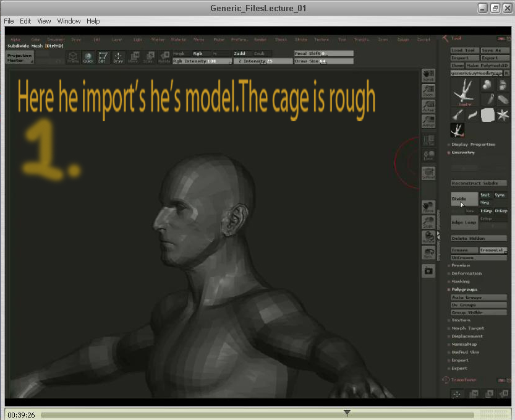Click the Load Tool button

(464, 50)
